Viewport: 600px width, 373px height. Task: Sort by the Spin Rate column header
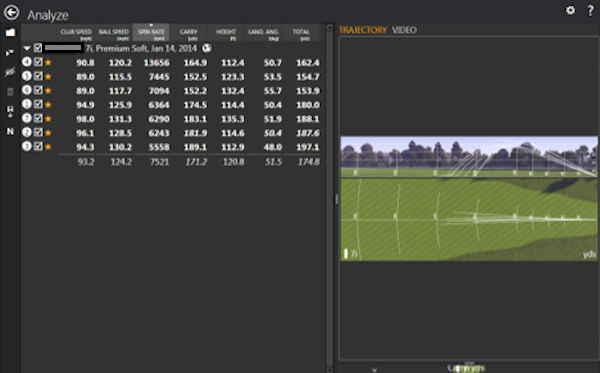pyautogui.click(x=151, y=33)
